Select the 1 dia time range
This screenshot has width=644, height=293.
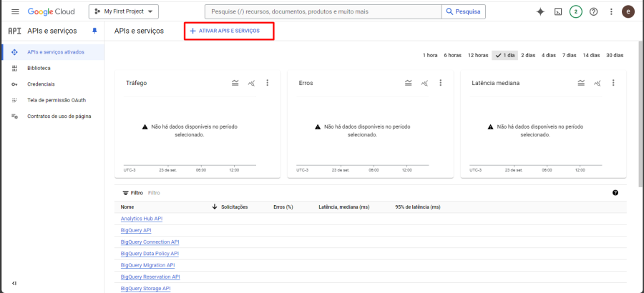tap(504, 55)
